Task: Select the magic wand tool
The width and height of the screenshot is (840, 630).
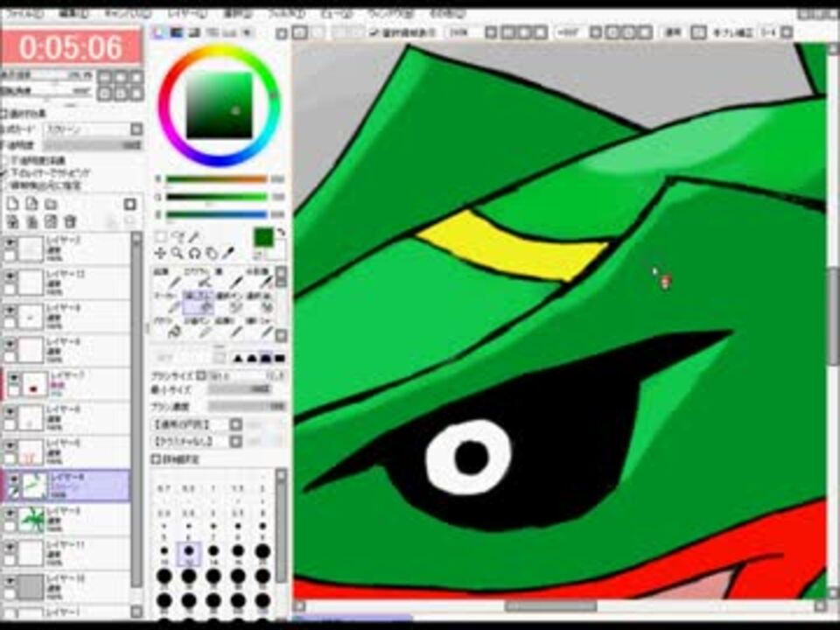Action: point(195,237)
